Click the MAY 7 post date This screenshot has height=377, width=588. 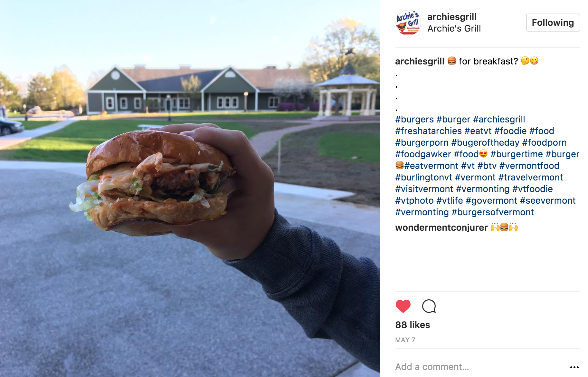tap(405, 340)
